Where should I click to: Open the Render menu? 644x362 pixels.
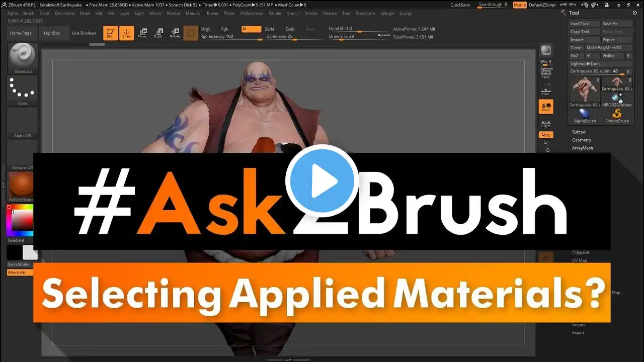(275, 14)
